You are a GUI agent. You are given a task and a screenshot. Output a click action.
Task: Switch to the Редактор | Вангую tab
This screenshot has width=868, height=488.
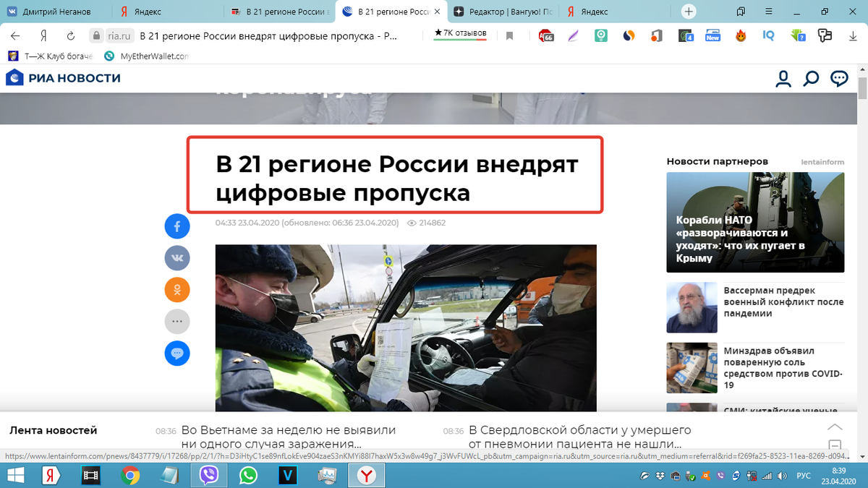[506, 12]
